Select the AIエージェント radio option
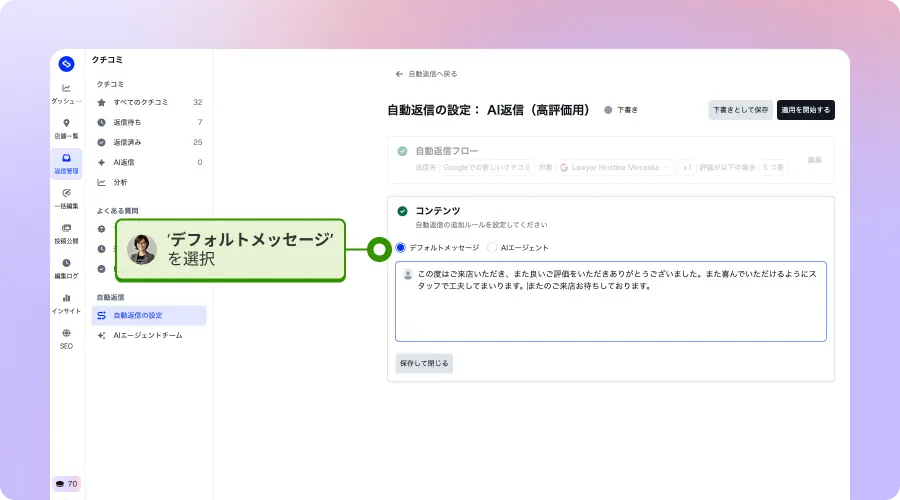The height and width of the screenshot is (500, 900). 492,247
